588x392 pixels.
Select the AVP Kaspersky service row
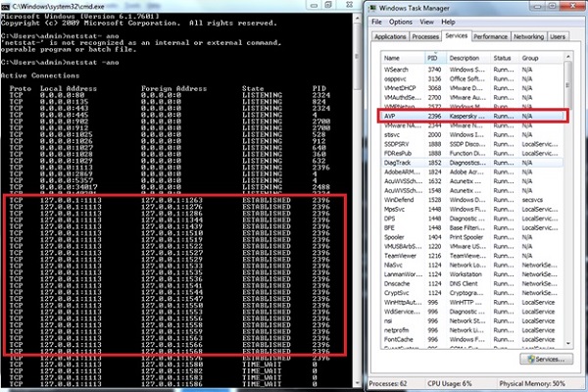pyautogui.click(x=472, y=116)
